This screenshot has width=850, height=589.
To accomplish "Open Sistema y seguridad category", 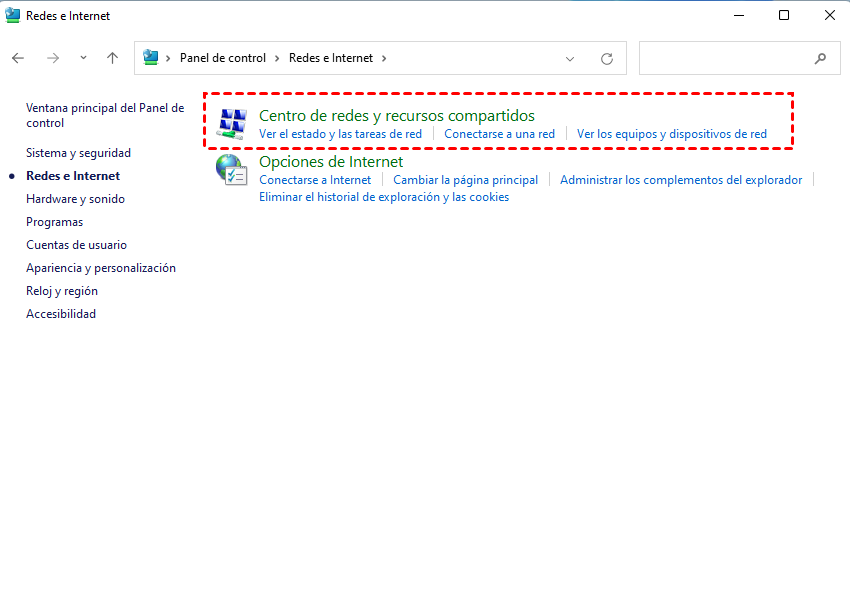I will point(78,153).
